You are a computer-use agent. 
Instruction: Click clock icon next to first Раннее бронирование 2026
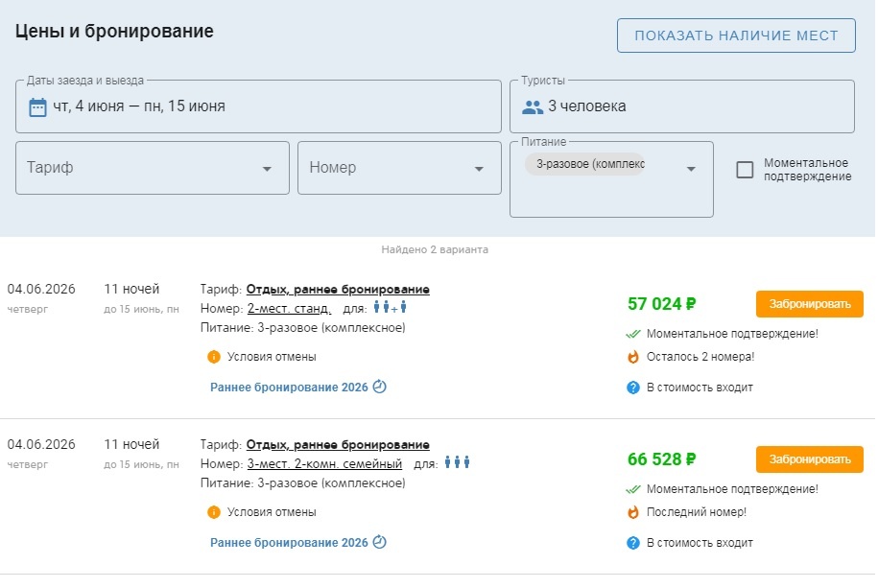pyautogui.click(x=379, y=388)
